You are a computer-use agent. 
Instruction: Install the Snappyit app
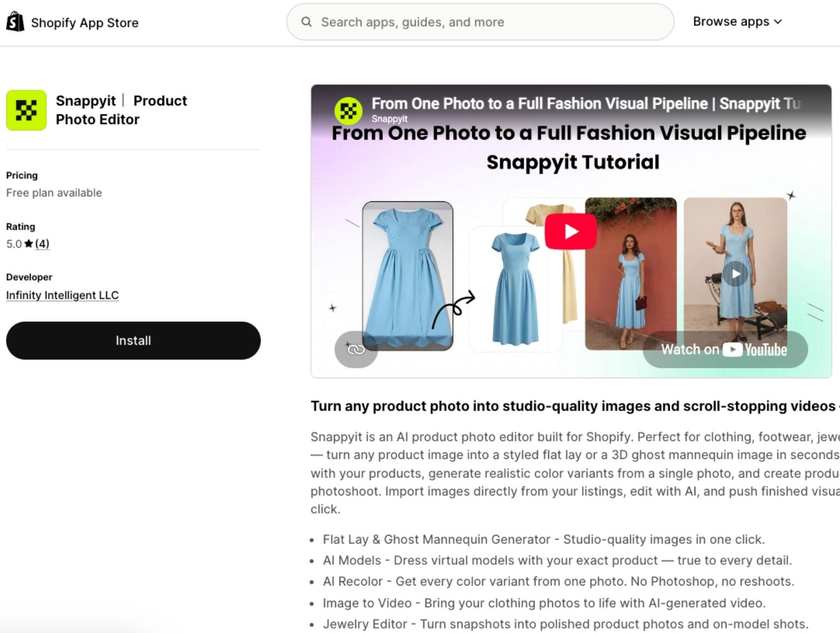tap(133, 341)
